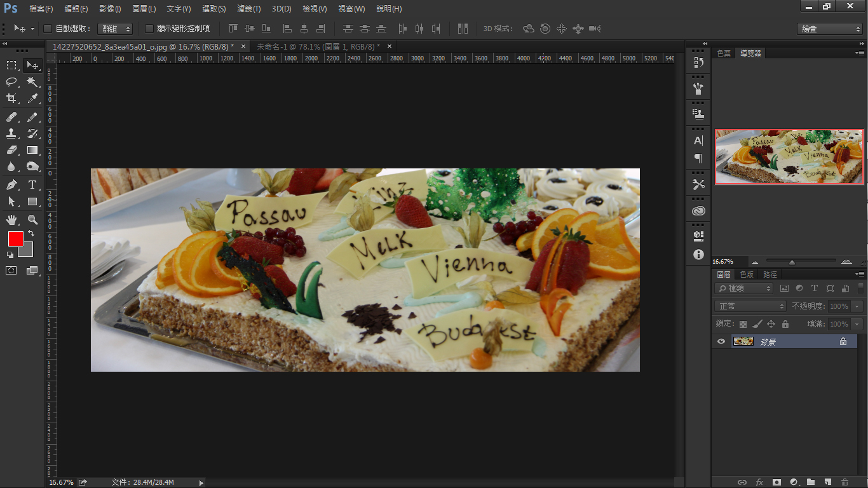Viewport: 868px width, 488px height.
Task: Toggle lock position in Layers panel
Action: pyautogui.click(x=771, y=324)
